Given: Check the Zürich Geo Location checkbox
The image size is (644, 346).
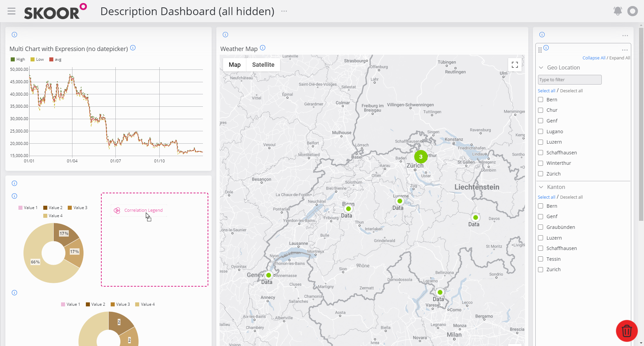Looking at the screenshot, I should click(540, 174).
